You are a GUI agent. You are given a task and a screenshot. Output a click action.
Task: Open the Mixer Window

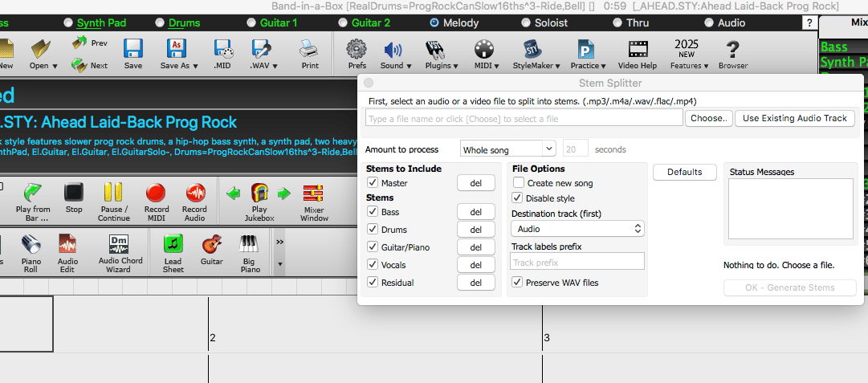pyautogui.click(x=314, y=202)
